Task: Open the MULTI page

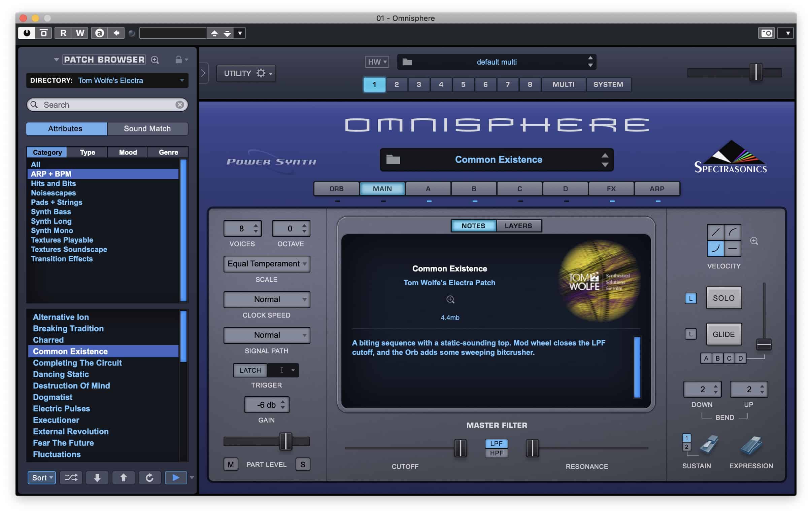Action: 563,84
